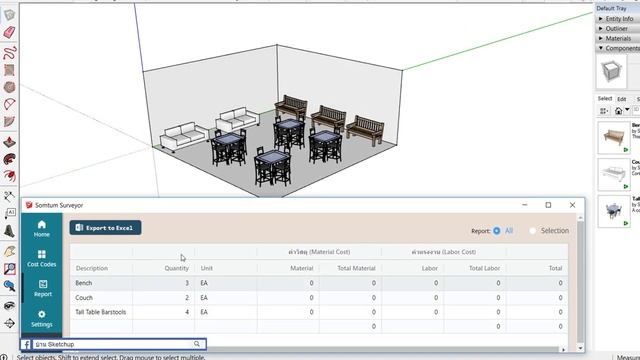The image size is (640, 360).
Task: Switch to the Edit tab in Components
Action: coord(622,99)
